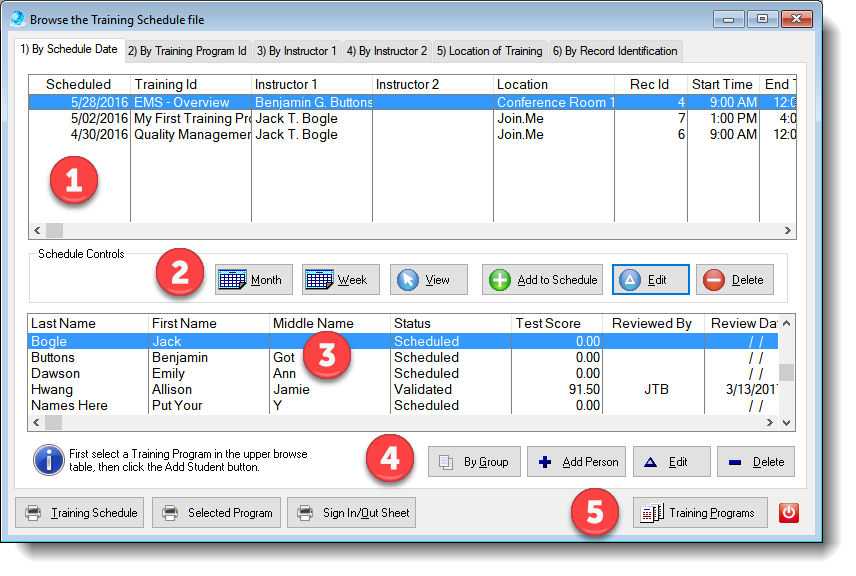Add students By Group
The image size is (856, 576).
[474, 462]
